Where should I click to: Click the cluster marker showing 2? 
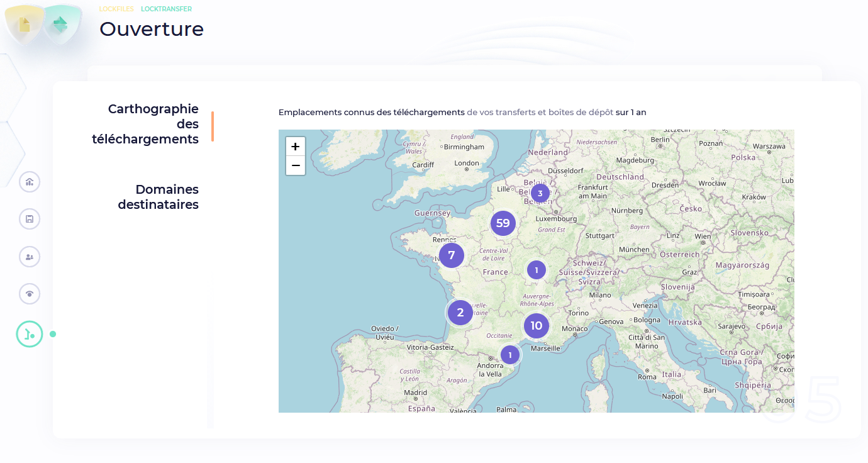point(460,313)
